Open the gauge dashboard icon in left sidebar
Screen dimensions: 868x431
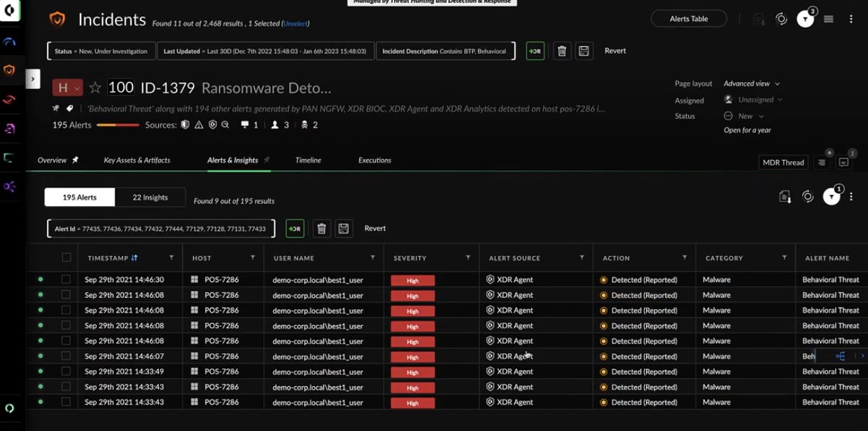(9, 41)
